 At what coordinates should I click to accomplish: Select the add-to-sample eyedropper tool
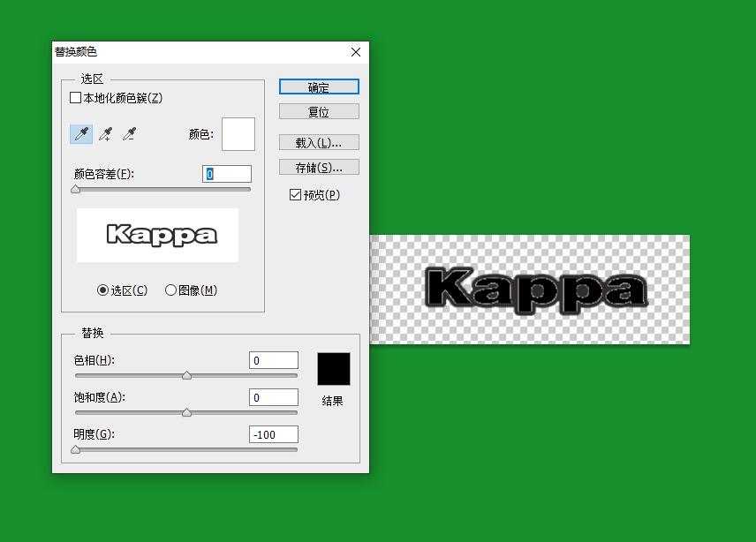[x=105, y=133]
